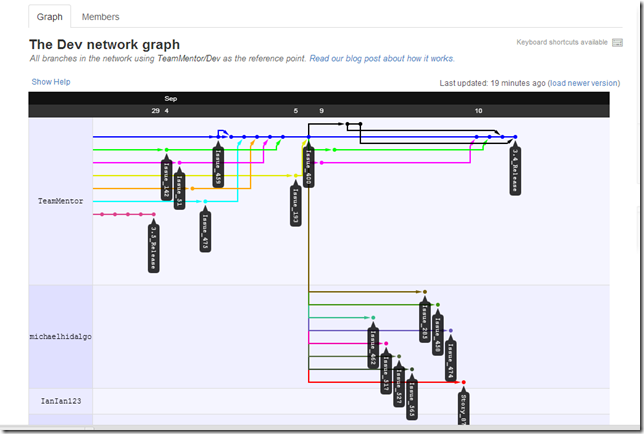Click the Sep month header in timeline
This screenshot has width=644, height=434.
tap(171, 98)
